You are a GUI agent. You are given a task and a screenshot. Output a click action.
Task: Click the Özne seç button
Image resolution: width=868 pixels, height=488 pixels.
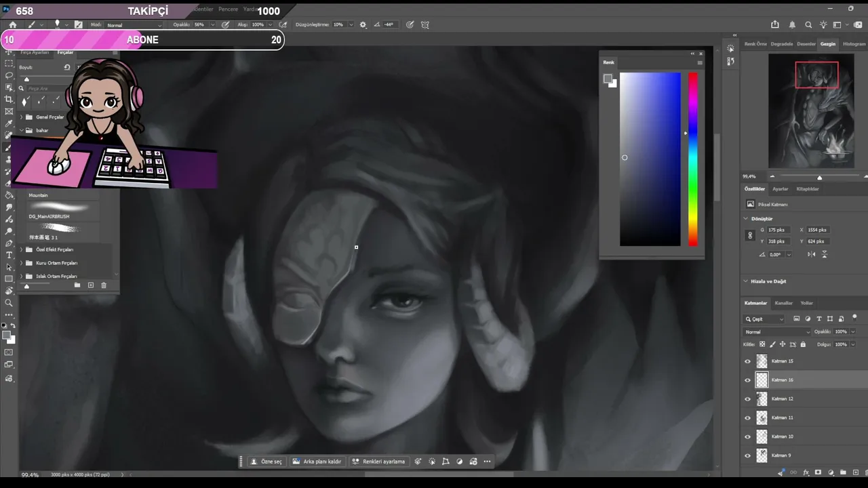267,462
